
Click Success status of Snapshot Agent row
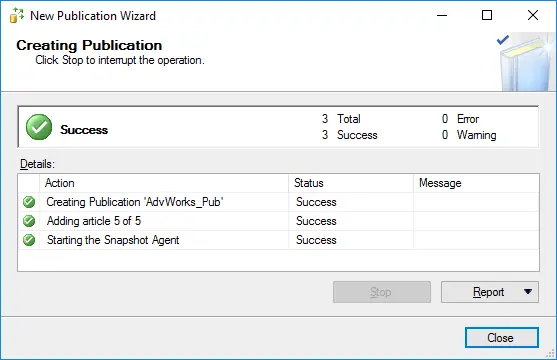tap(316, 240)
